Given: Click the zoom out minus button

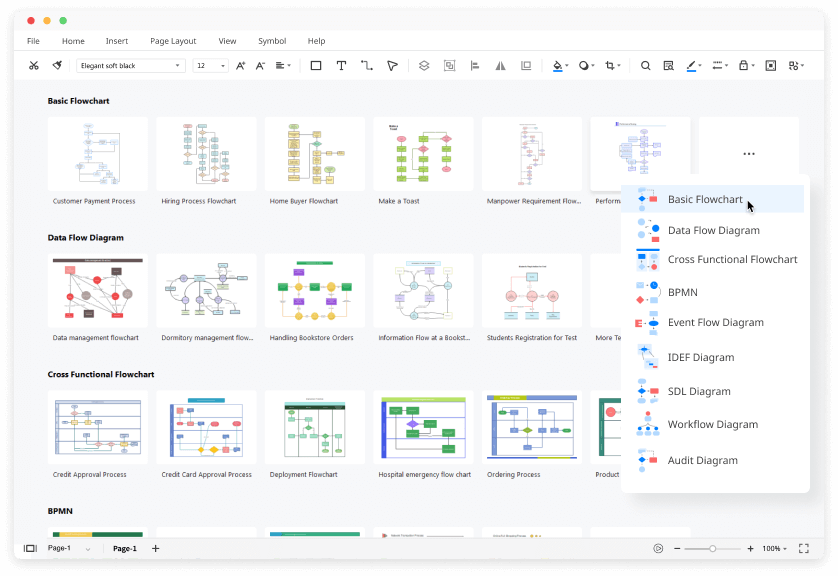Looking at the screenshot, I should (x=677, y=549).
